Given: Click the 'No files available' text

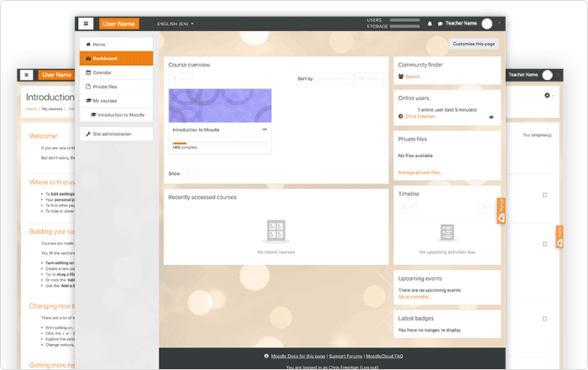Looking at the screenshot, I should (x=416, y=156).
